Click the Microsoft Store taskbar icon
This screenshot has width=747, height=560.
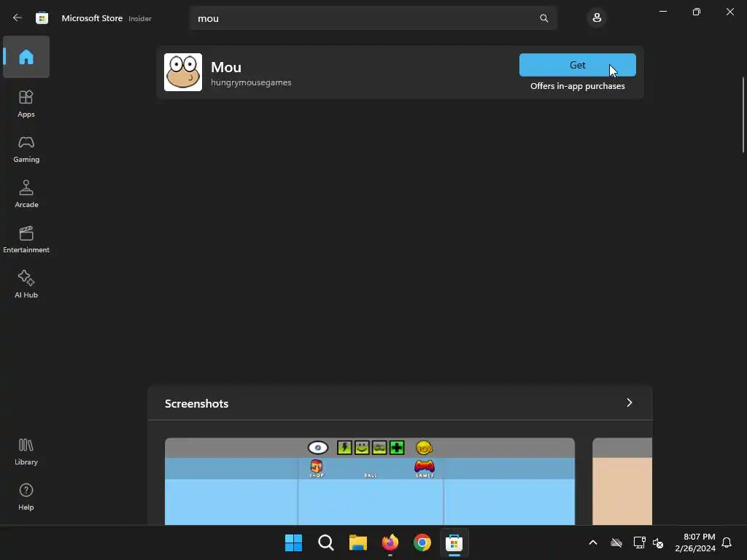coord(454,542)
